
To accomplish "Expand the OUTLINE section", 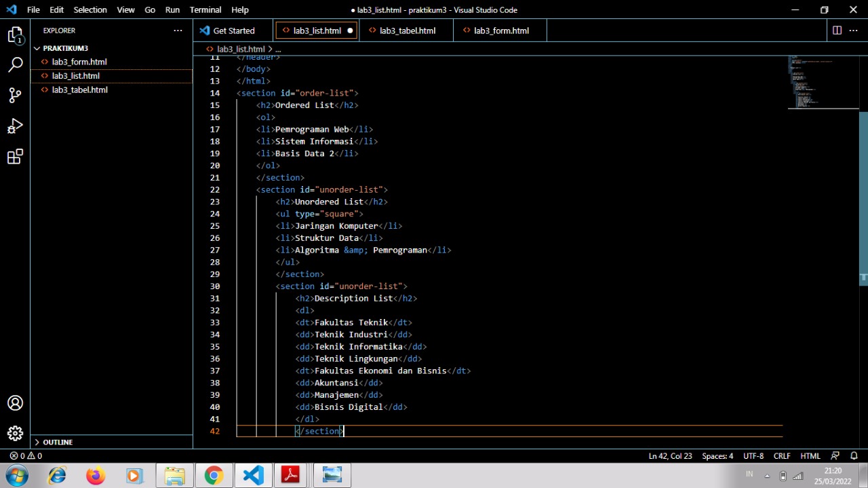I will [58, 442].
